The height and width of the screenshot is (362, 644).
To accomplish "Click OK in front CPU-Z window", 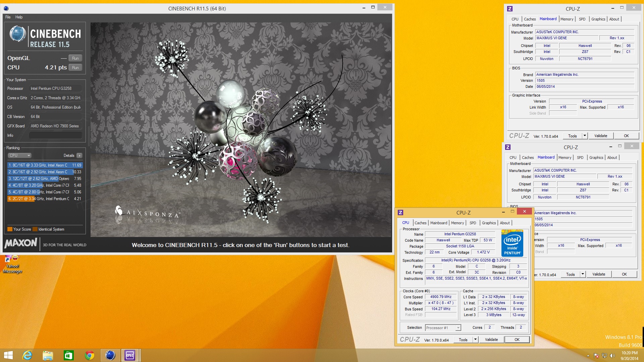I will click(517, 340).
